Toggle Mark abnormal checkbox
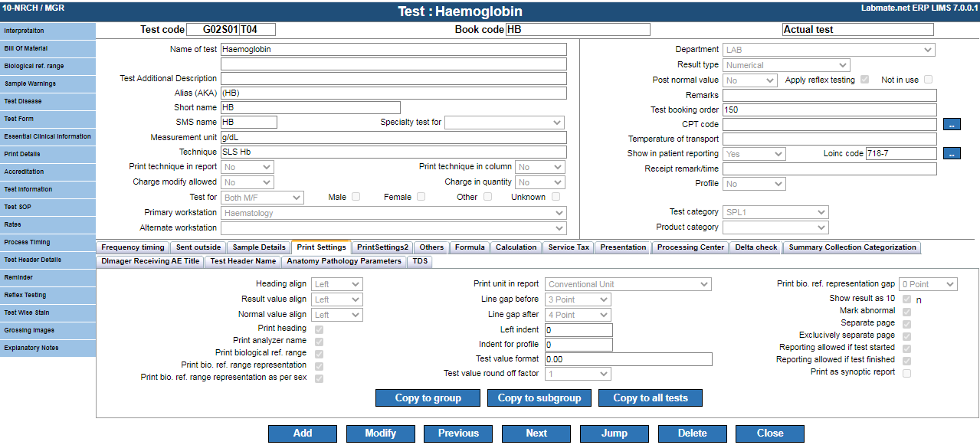Image resolution: width=980 pixels, height=445 pixels. [x=907, y=311]
